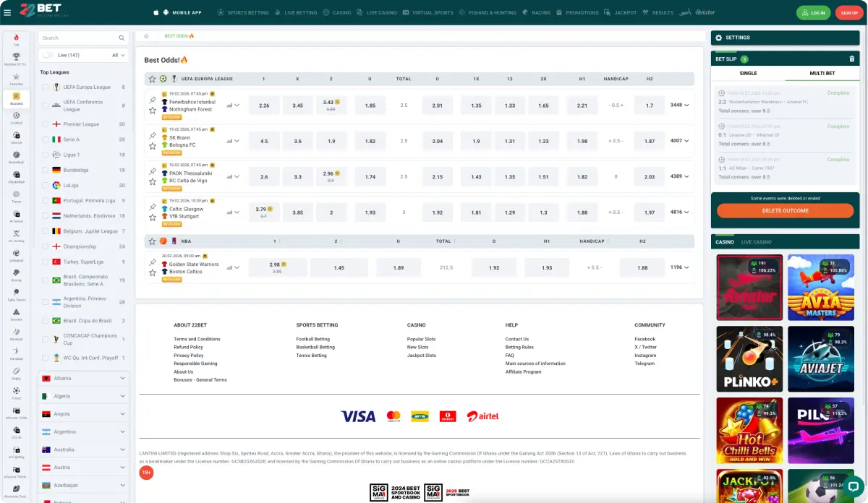Favorite the UEFA Europa League group with its star
Viewport: 868px width, 503px height.
(x=152, y=79)
